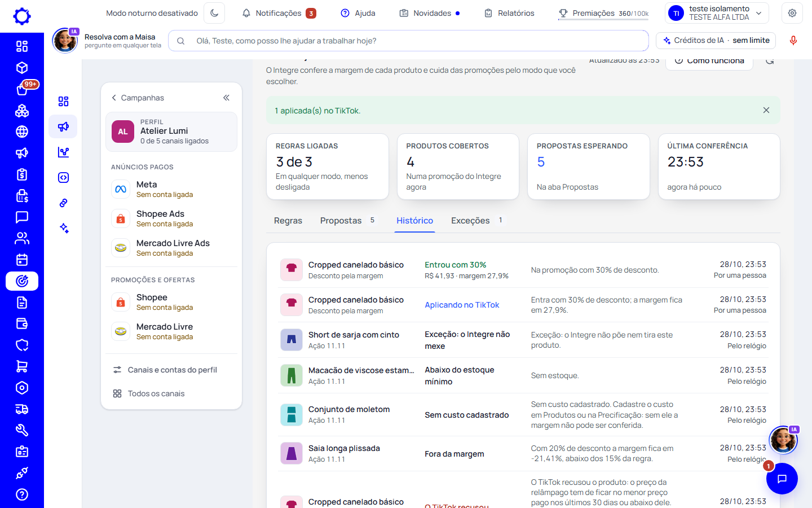Select Meta under Anúncios Pagos
The width and height of the screenshot is (812, 508).
pyautogui.click(x=171, y=189)
